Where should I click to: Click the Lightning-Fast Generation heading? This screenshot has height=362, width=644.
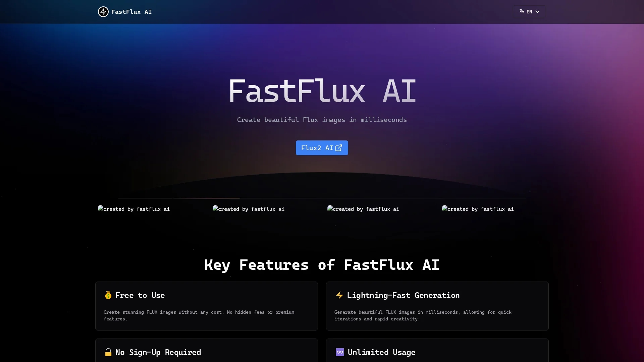(x=403, y=295)
